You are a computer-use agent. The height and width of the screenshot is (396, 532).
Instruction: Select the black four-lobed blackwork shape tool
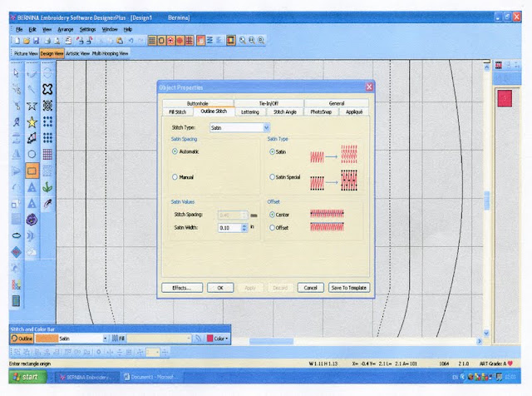(47, 89)
